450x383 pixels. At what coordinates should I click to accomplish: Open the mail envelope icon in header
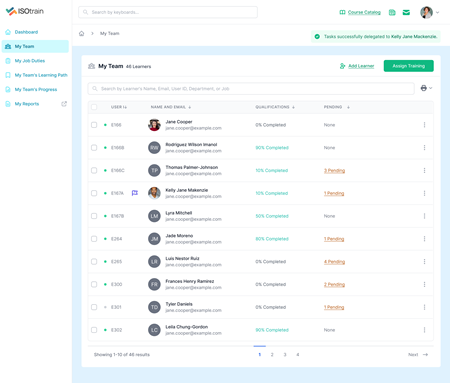pyautogui.click(x=406, y=12)
